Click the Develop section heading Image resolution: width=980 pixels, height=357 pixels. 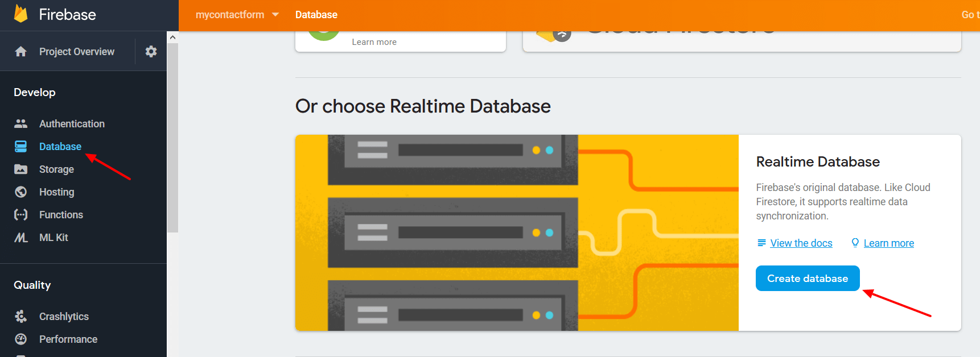(35, 92)
